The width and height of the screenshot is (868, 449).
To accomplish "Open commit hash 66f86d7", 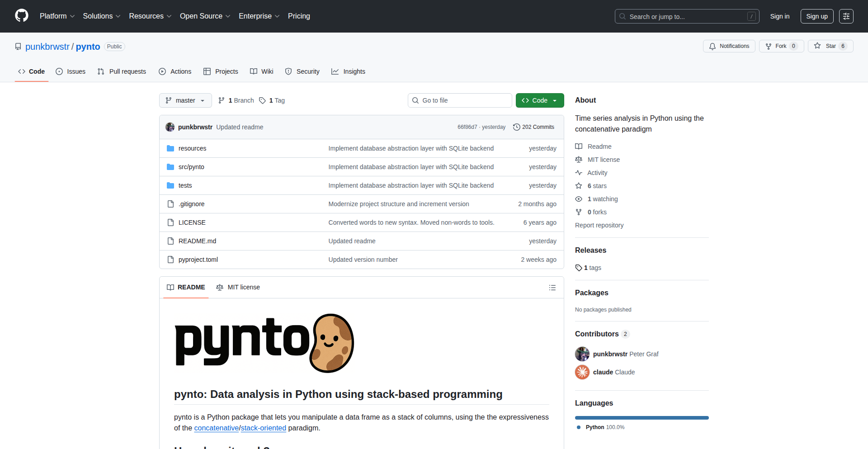I will pyautogui.click(x=467, y=127).
